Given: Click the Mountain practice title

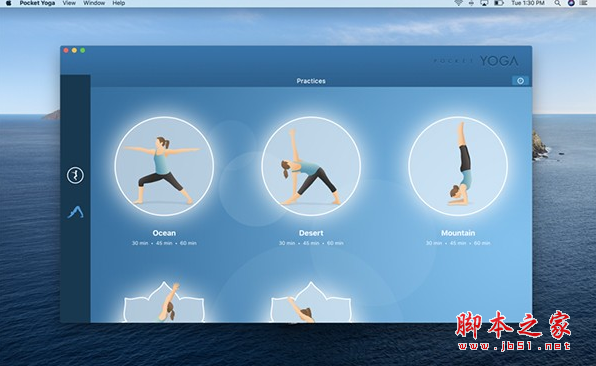Looking at the screenshot, I should tap(458, 233).
